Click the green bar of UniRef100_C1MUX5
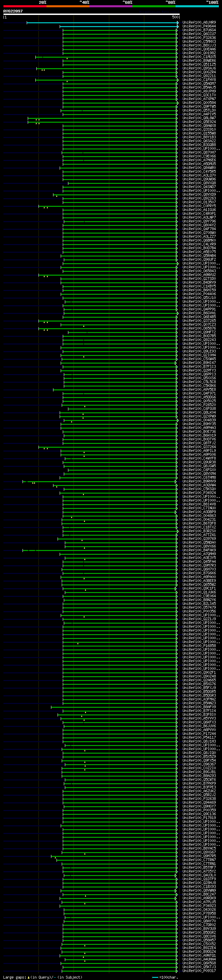This screenshot has width=222, height=980. tap(106, 57)
